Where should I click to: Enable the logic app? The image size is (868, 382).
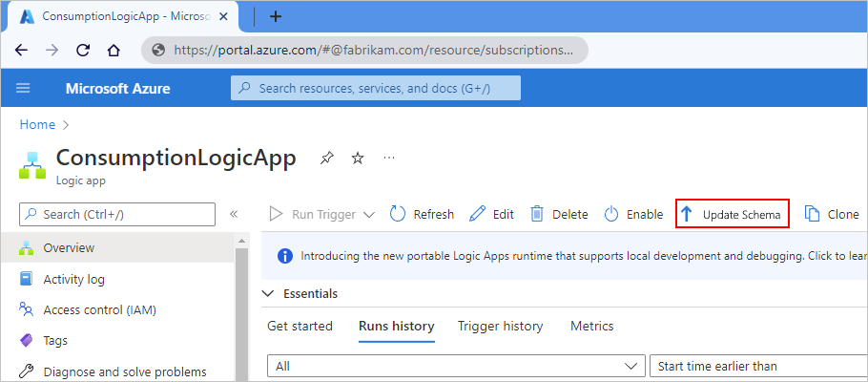(x=634, y=214)
